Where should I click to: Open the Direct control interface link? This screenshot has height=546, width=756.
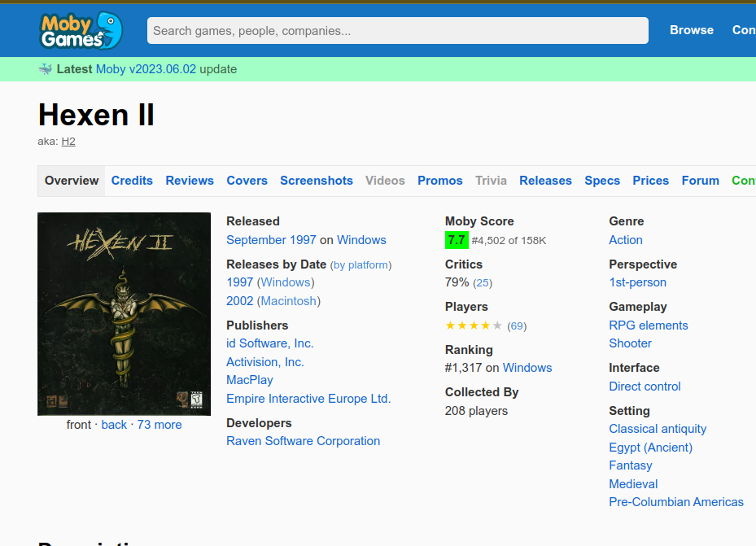645,387
